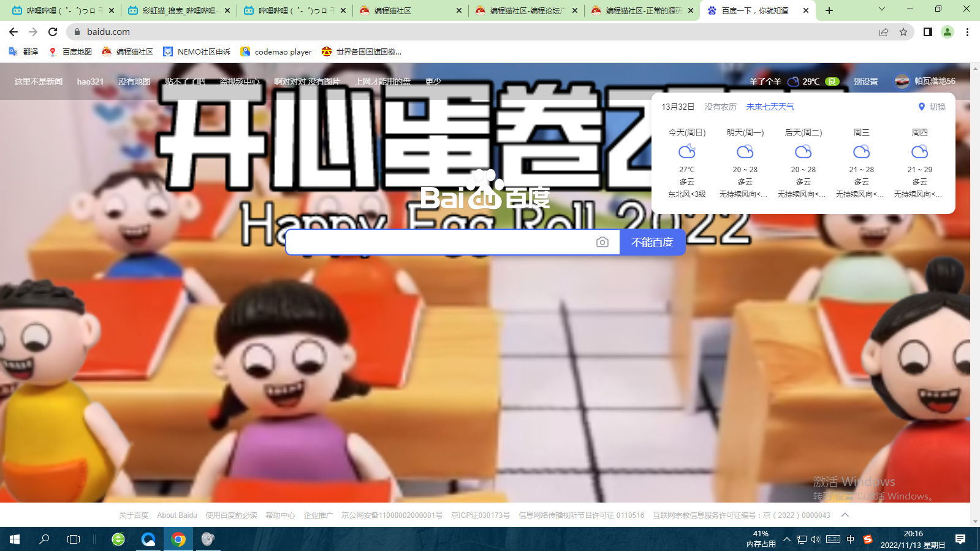Viewport: 980px width, 551px height.
Task: Click the address bar URL baidu.com
Action: (108, 32)
